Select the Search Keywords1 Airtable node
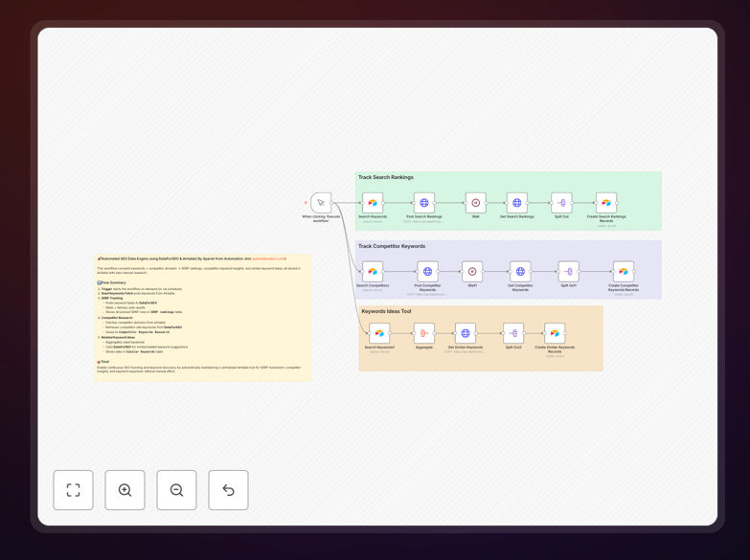 379,333
